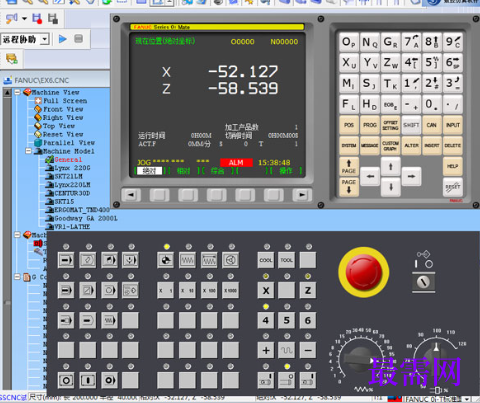The height and width of the screenshot is (403, 480).
Task: Select the 相对 softkey tab on CRT
Action: pos(183,171)
